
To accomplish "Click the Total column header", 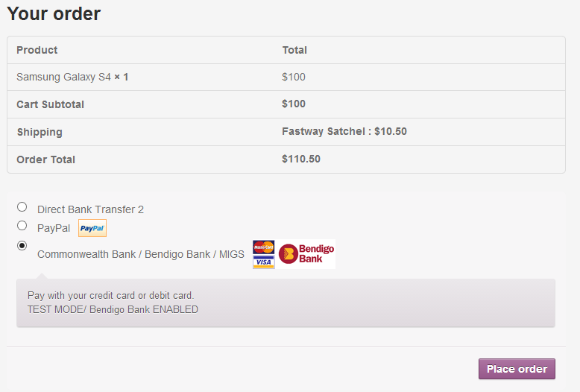I will (294, 50).
